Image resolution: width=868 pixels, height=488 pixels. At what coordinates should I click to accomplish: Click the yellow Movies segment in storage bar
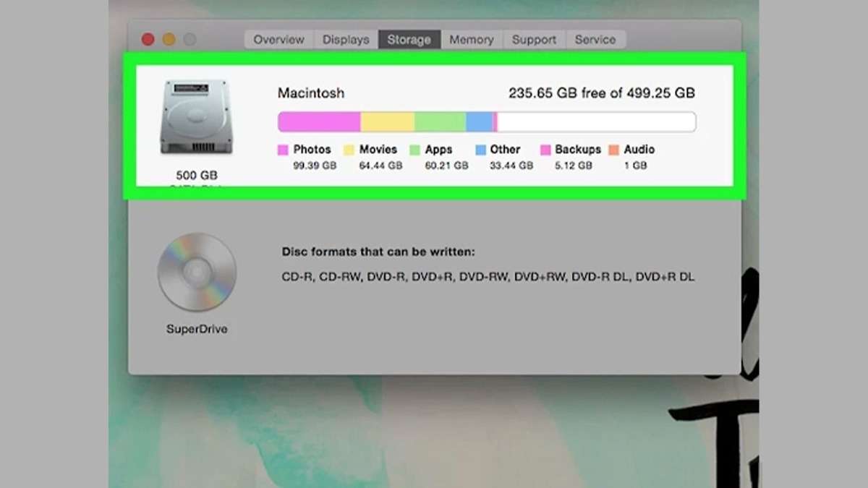[x=387, y=121]
